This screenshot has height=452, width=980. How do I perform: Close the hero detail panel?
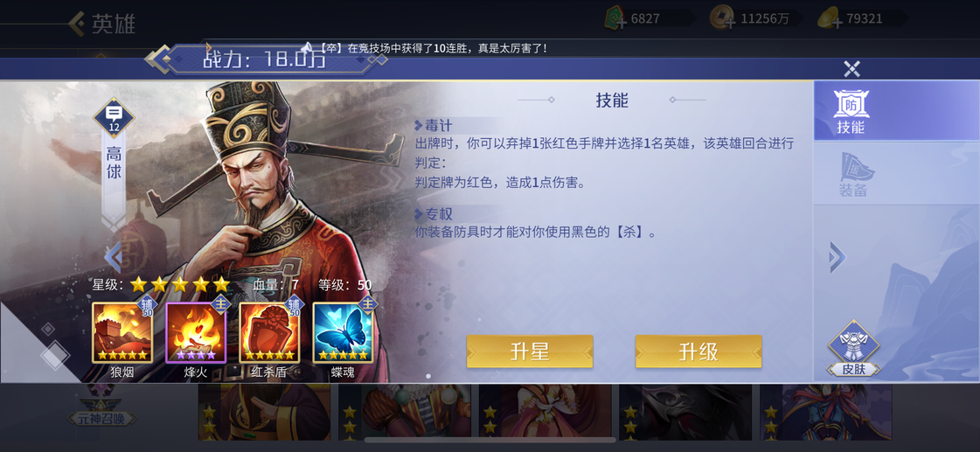pyautogui.click(x=851, y=69)
